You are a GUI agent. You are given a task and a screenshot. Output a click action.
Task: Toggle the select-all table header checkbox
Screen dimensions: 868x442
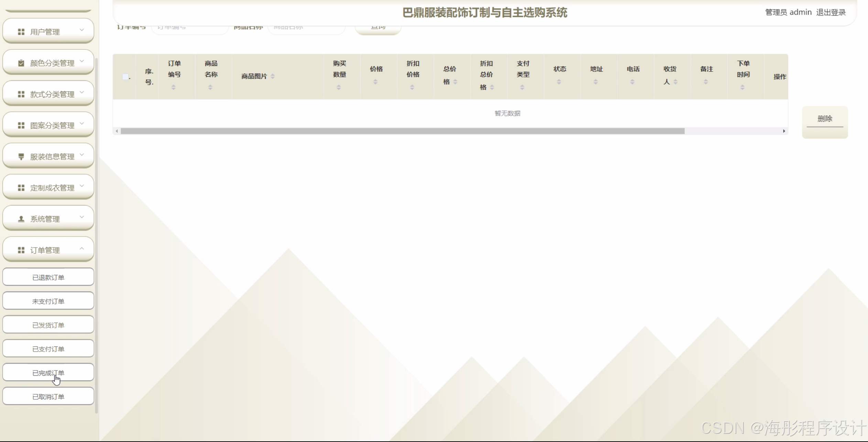(125, 77)
